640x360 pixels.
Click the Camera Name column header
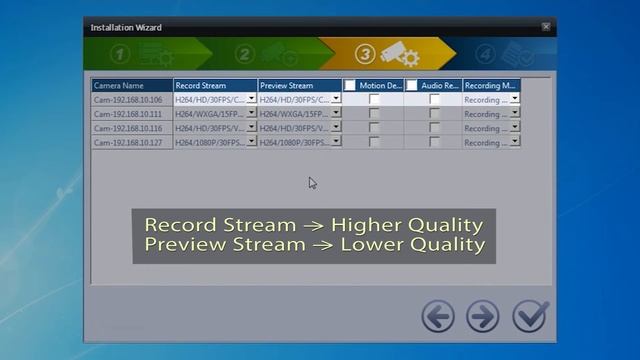tap(132, 85)
